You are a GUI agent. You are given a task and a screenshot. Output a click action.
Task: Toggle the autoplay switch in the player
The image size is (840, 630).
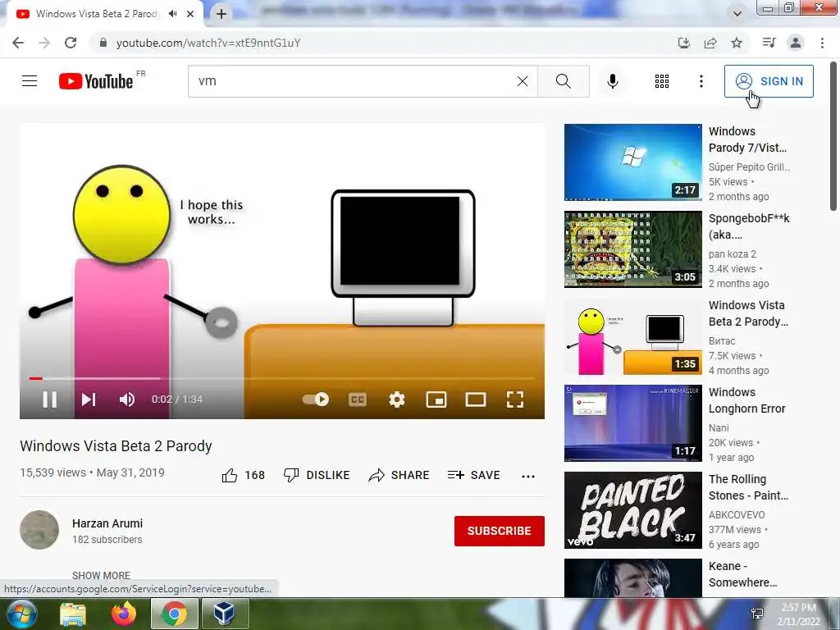point(316,399)
